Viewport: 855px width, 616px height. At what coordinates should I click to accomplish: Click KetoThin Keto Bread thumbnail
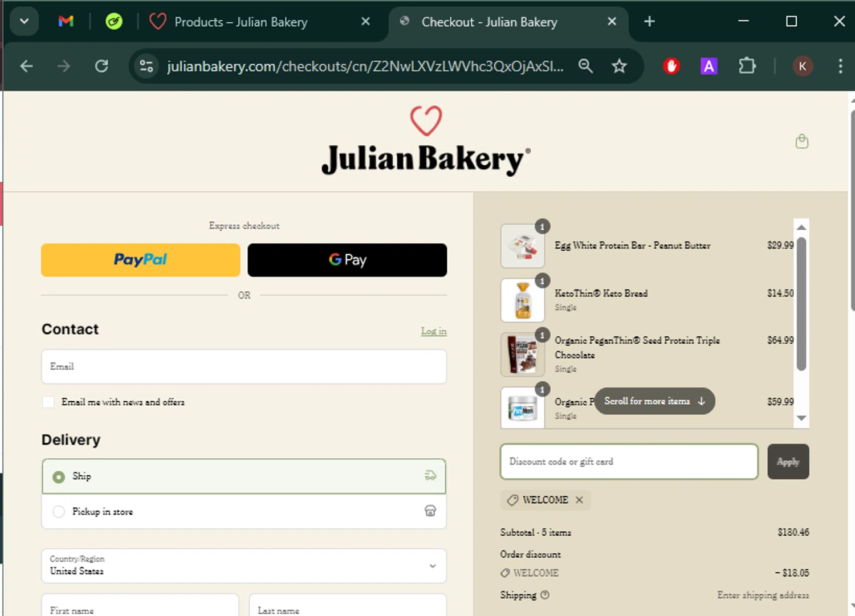click(523, 300)
